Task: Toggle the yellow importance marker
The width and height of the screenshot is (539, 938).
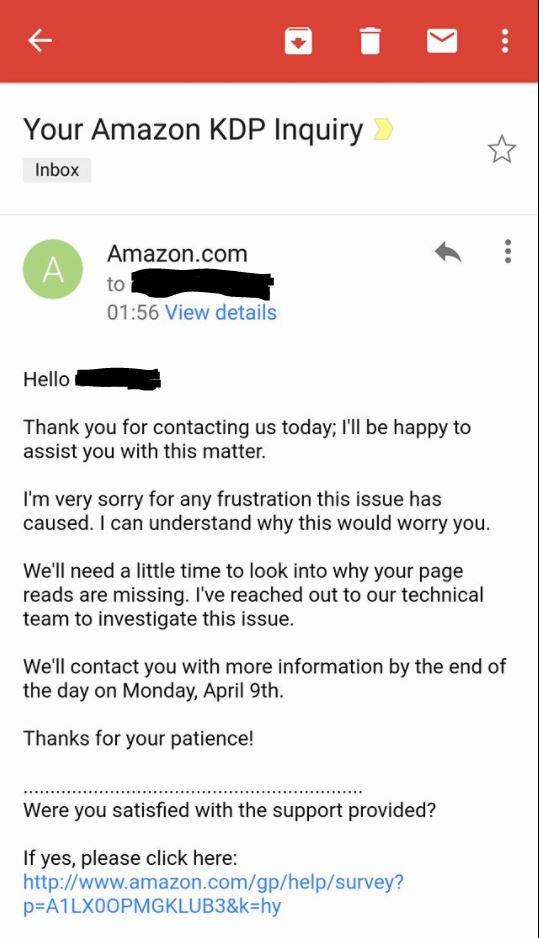Action: 383,129
